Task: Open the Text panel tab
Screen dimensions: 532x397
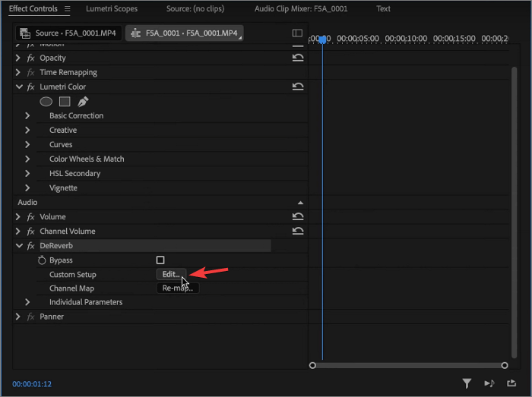Action: pyautogui.click(x=383, y=9)
